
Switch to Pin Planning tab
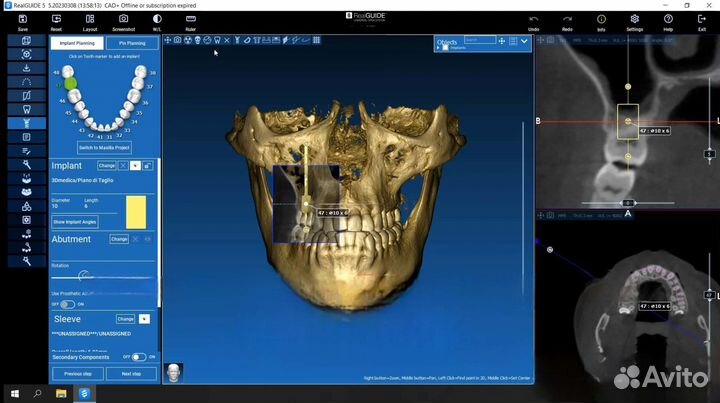tap(132, 43)
